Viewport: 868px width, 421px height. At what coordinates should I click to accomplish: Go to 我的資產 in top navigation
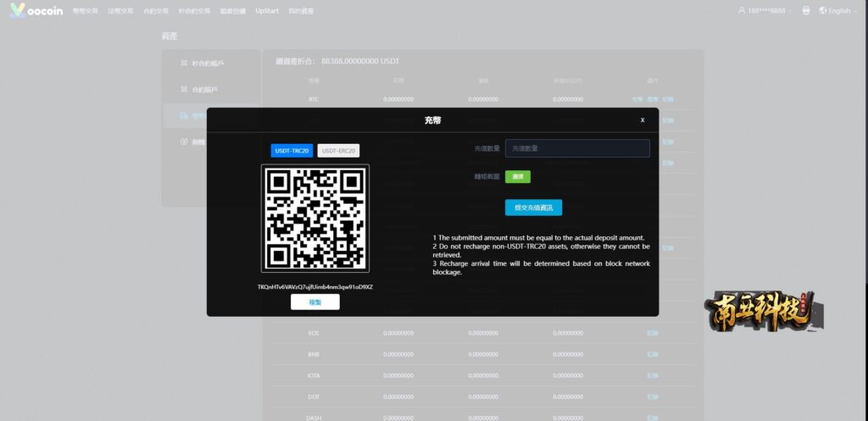click(301, 11)
